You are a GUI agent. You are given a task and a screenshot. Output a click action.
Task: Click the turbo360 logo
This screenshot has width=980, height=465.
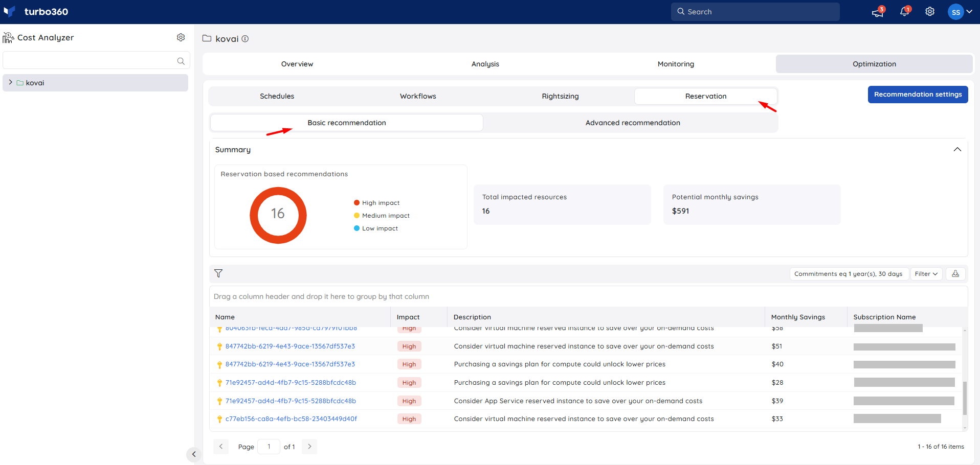click(x=36, y=11)
